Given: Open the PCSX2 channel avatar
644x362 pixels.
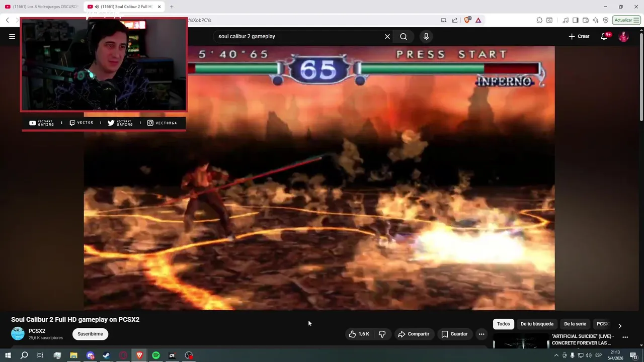Looking at the screenshot, I should [x=18, y=334].
